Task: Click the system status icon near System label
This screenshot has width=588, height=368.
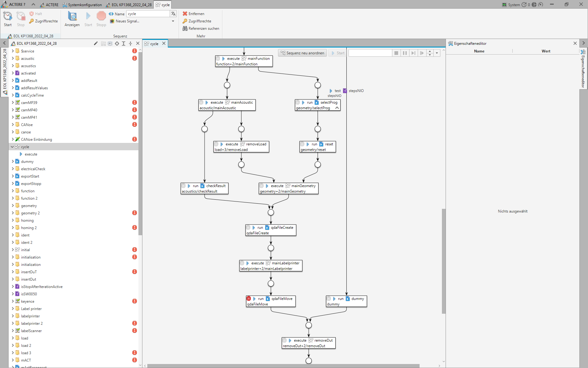Action: [x=504, y=5]
